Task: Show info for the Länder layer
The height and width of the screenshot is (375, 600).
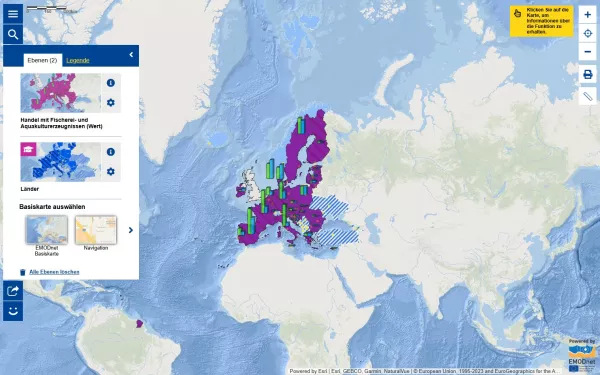Action: pos(111,152)
